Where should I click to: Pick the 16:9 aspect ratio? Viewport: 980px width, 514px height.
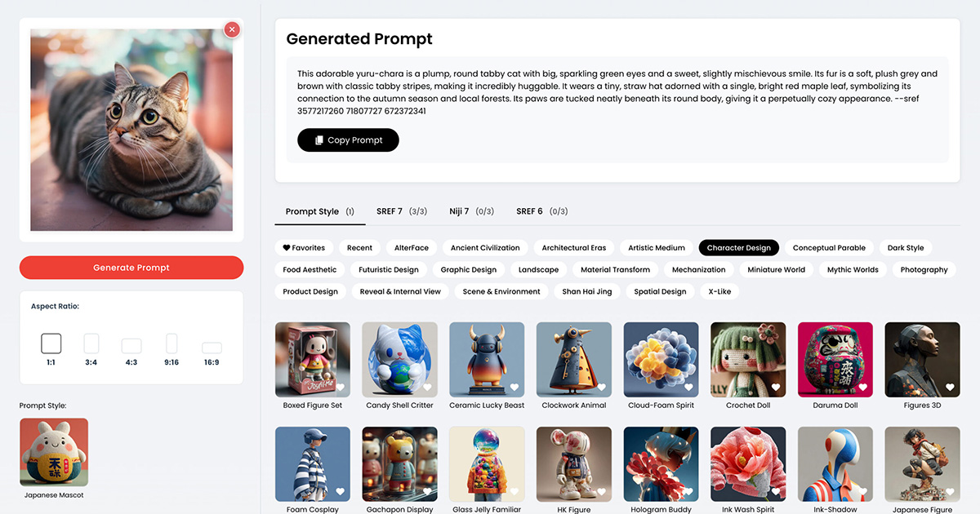click(212, 353)
